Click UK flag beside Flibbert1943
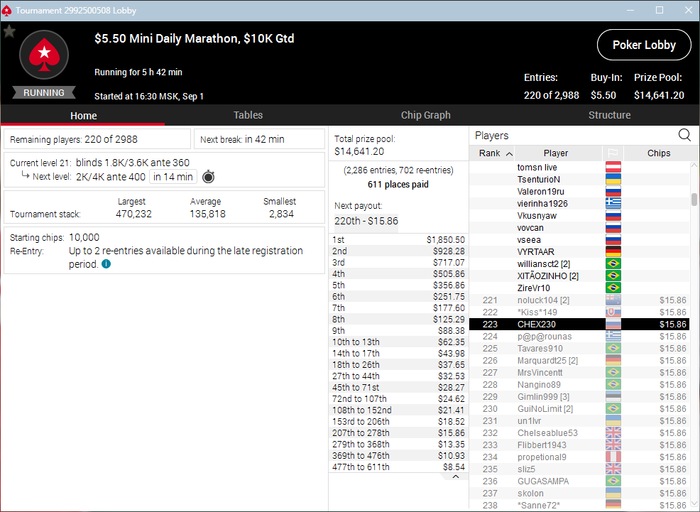The image size is (700, 512). pyautogui.click(x=613, y=445)
